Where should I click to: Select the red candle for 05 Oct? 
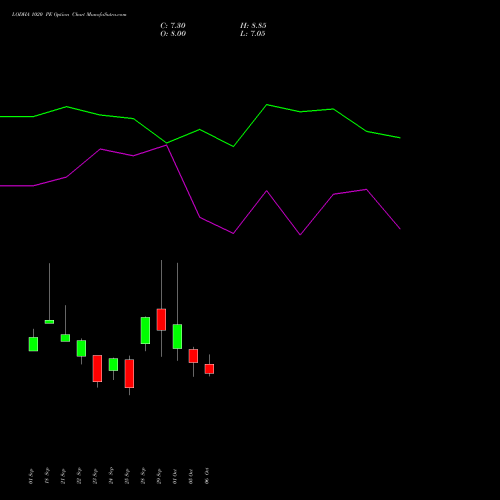(193, 356)
